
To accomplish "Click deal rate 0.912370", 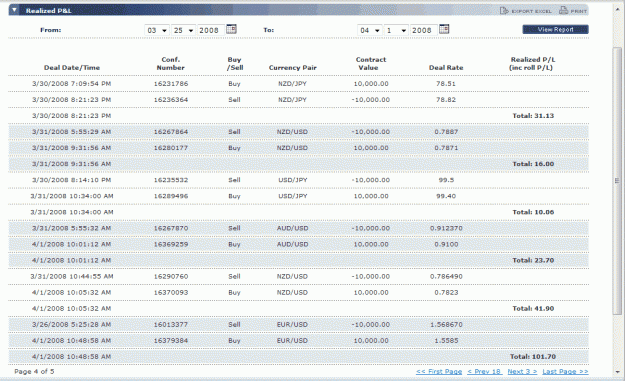I will 446,228.
